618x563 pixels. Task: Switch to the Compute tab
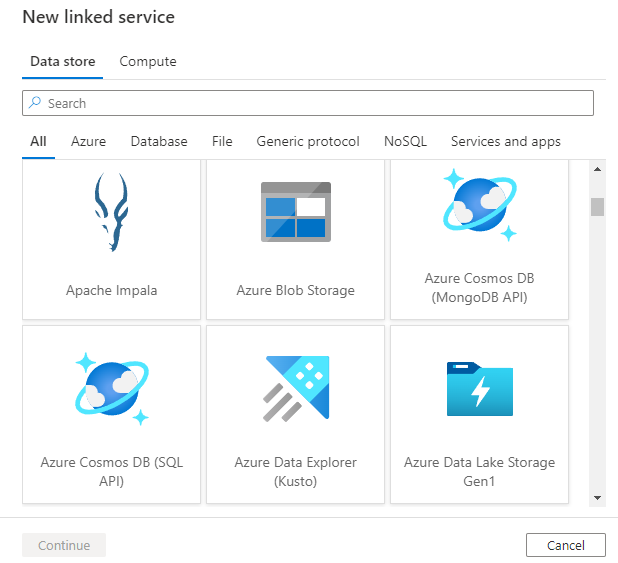(x=148, y=62)
